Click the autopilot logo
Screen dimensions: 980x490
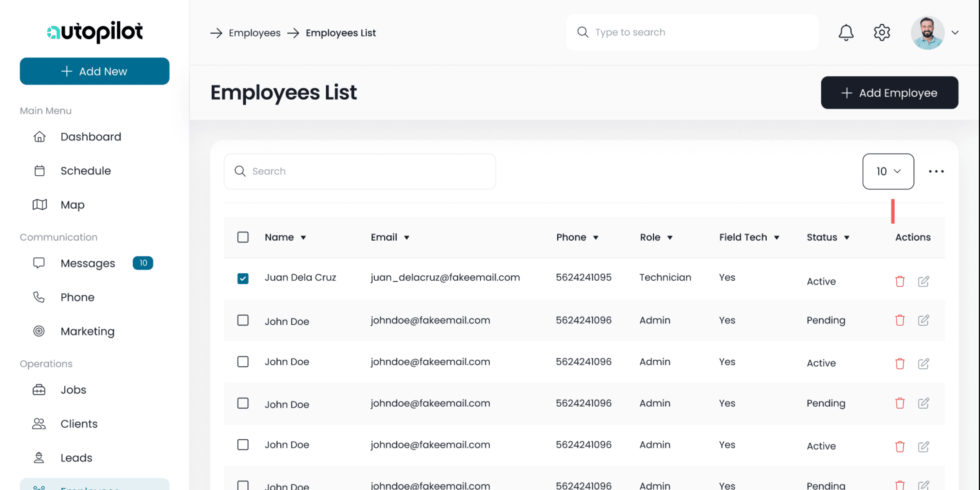pos(95,32)
